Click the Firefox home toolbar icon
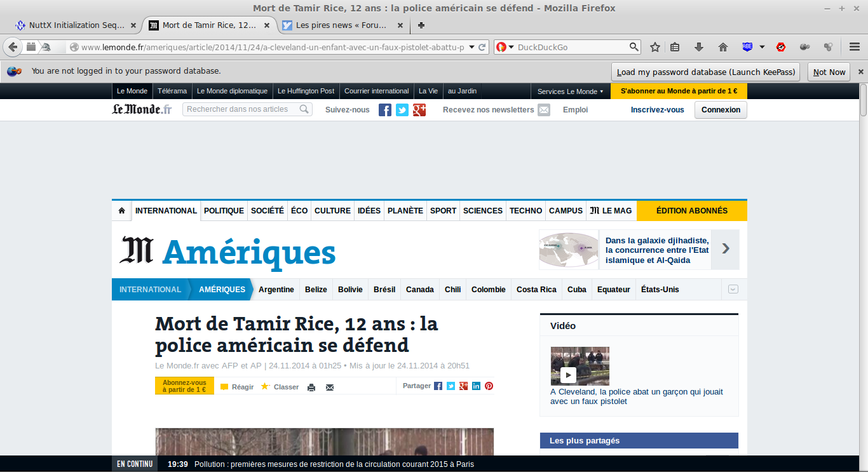This screenshot has height=472, width=868. pyautogui.click(x=722, y=47)
